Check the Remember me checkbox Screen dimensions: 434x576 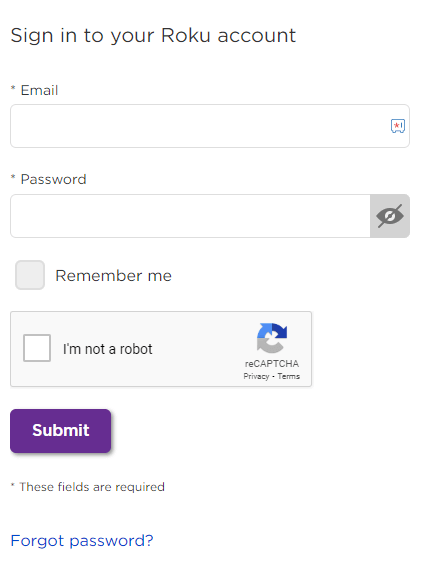30,275
